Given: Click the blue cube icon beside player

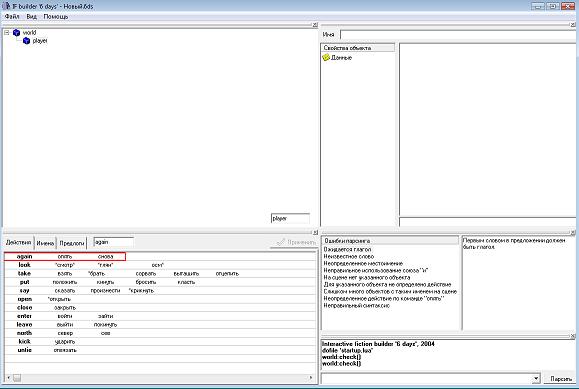Looking at the screenshot, I should click(x=26, y=41).
